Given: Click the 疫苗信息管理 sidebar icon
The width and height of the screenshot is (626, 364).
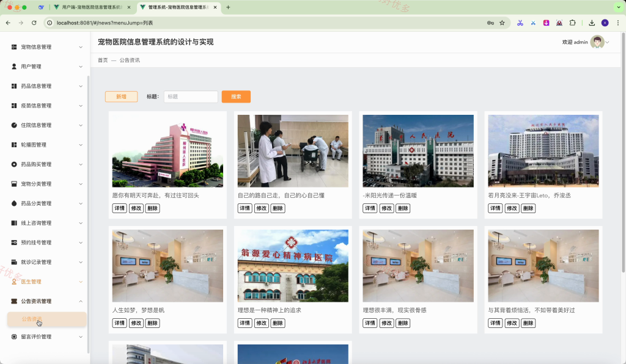Looking at the screenshot, I should pos(14,106).
